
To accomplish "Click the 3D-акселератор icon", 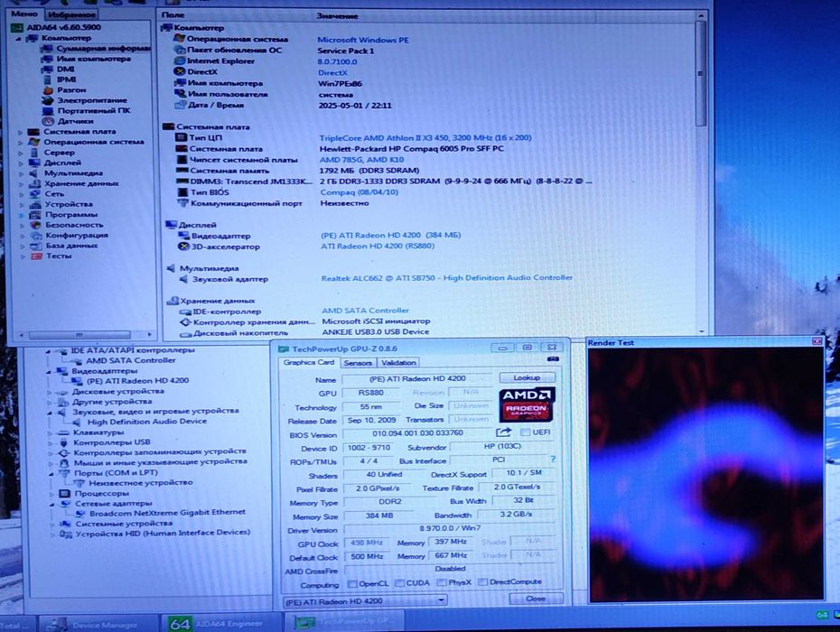I will click(x=183, y=246).
